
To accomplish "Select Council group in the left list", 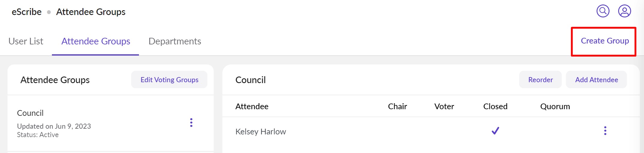I will click(x=30, y=113).
